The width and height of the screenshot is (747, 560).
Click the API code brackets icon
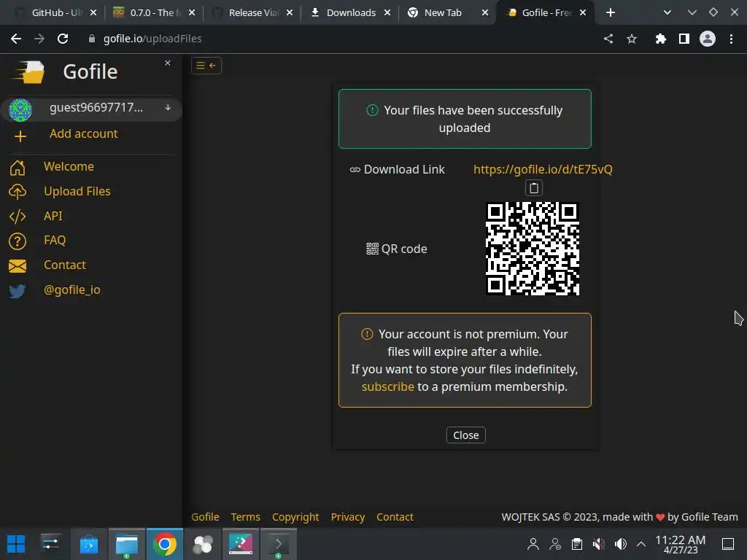18,216
